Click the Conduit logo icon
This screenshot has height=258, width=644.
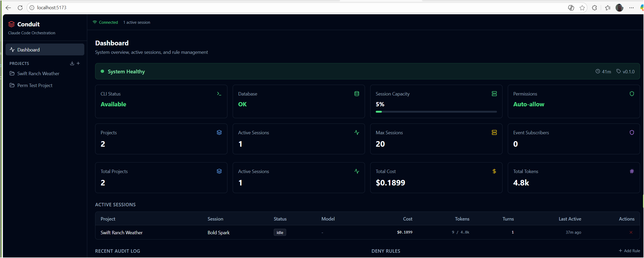11,24
